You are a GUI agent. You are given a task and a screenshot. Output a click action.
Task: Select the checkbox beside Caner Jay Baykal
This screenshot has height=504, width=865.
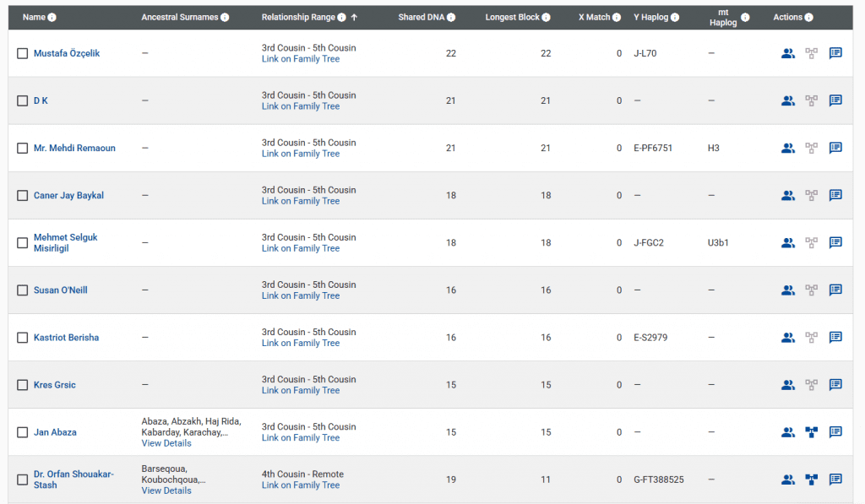(x=23, y=196)
